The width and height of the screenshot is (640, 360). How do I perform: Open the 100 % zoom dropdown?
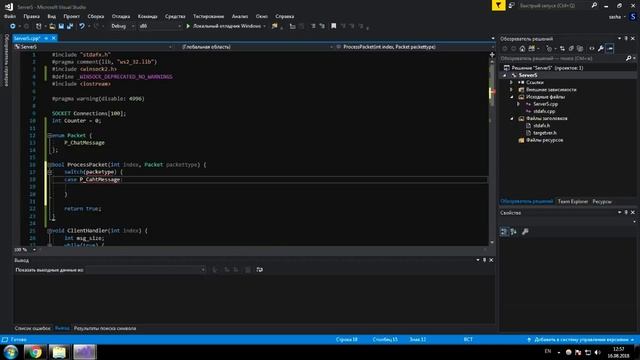point(24,249)
